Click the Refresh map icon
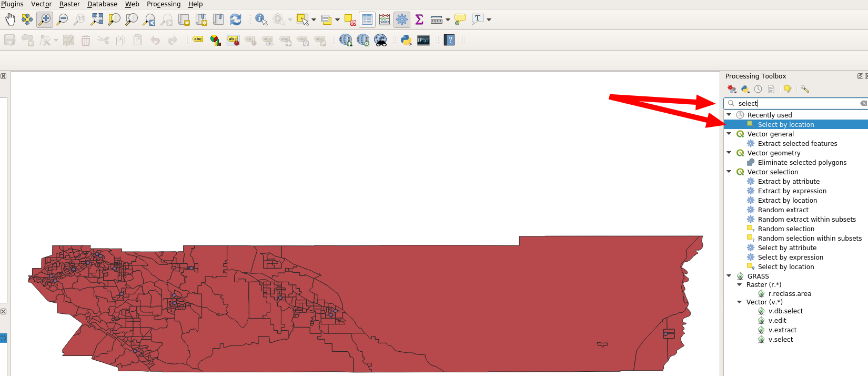The image size is (868, 376). [236, 19]
